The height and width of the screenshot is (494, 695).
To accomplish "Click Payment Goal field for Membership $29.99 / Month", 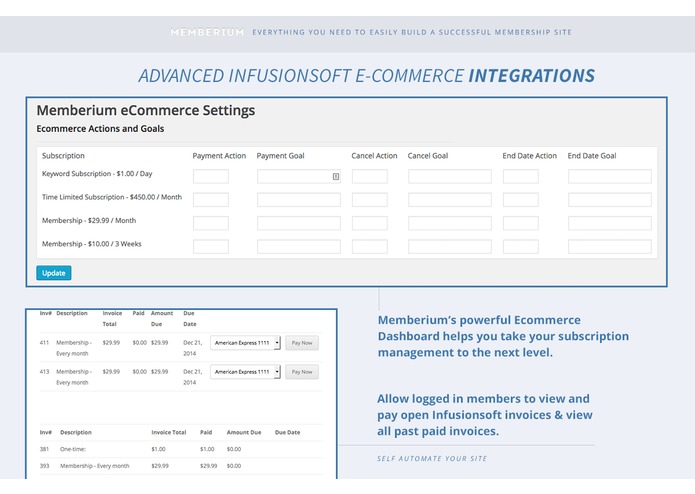I will (299, 223).
